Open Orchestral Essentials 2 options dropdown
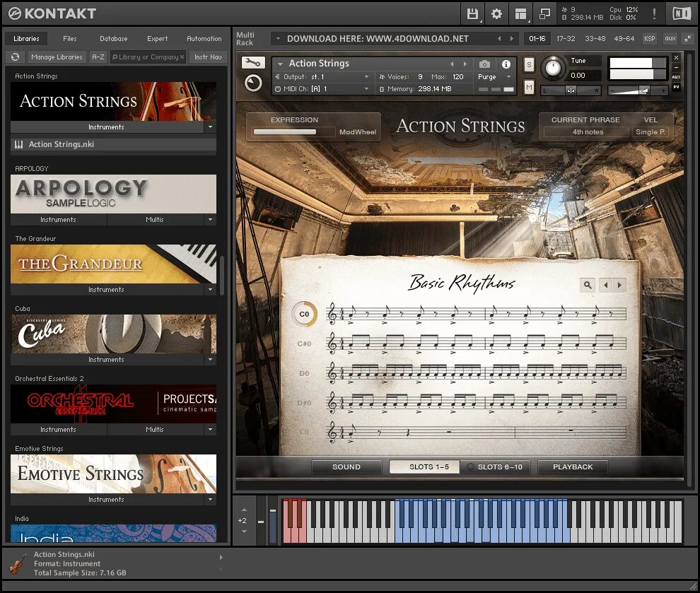700x593 pixels. point(210,429)
